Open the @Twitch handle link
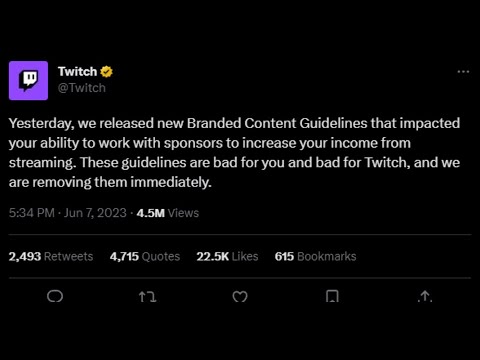The width and height of the screenshot is (480, 360). [82, 88]
